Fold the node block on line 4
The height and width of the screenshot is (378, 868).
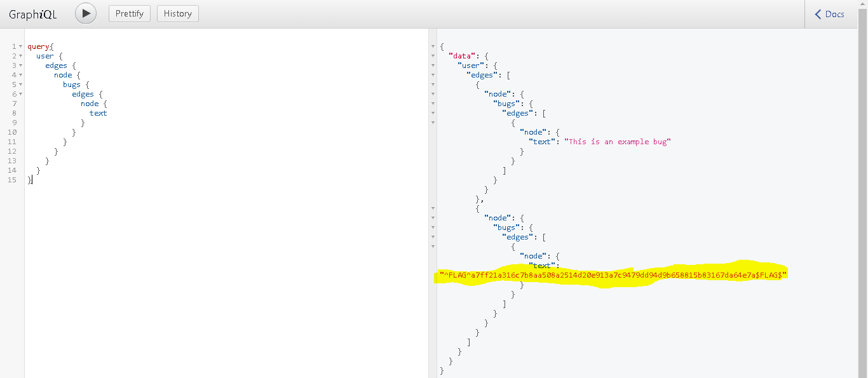21,76
